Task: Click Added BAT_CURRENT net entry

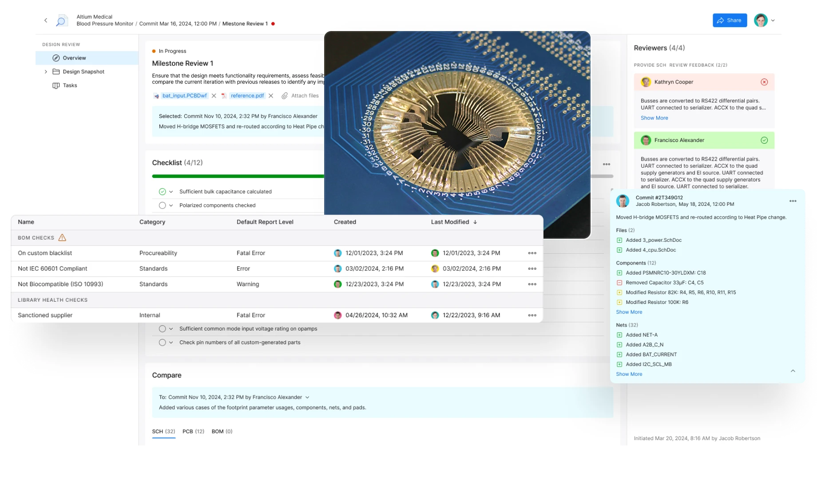Action: pos(646,355)
